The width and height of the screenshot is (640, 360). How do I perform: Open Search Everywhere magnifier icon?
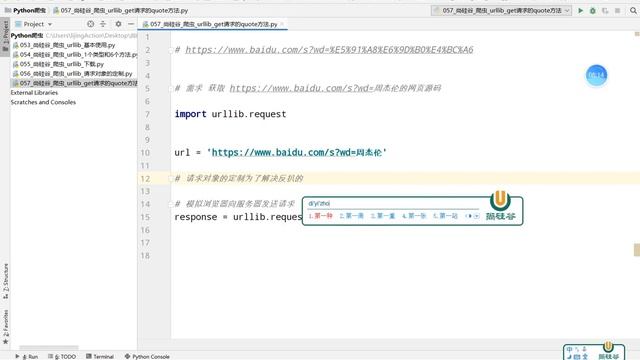click(633, 11)
